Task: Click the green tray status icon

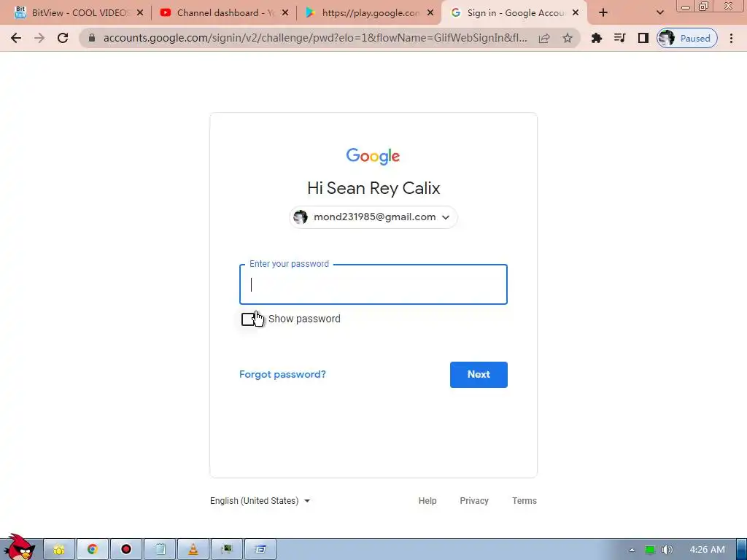Action: point(650,550)
